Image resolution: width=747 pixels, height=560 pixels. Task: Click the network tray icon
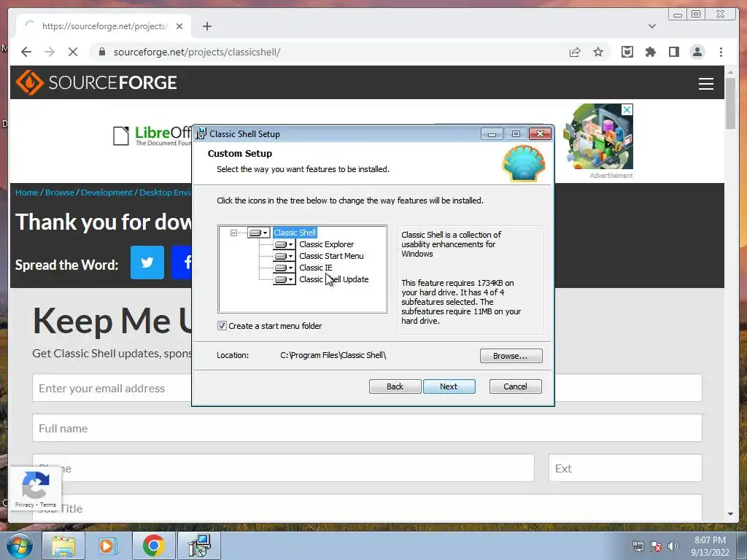pyautogui.click(x=638, y=546)
